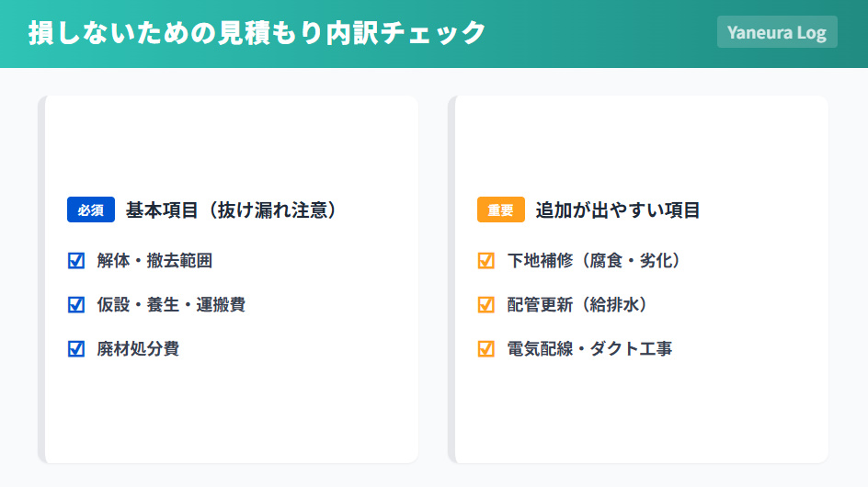Image resolution: width=868 pixels, height=487 pixels.
Task: Click the Yaneura Log logo button
Action: point(777,32)
